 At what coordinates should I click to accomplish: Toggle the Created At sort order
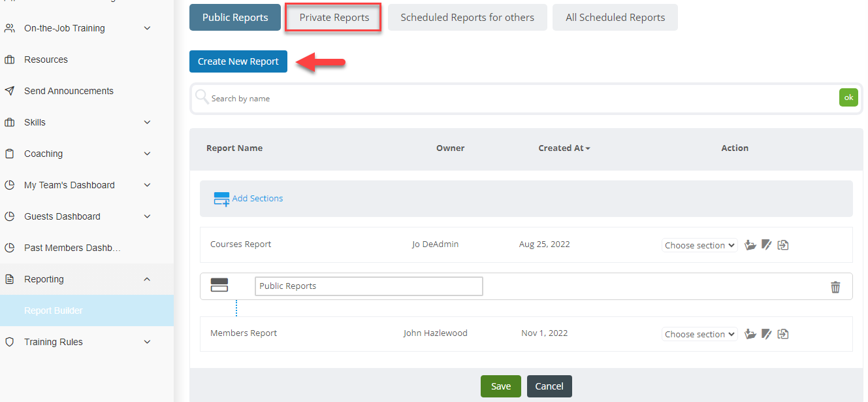564,148
